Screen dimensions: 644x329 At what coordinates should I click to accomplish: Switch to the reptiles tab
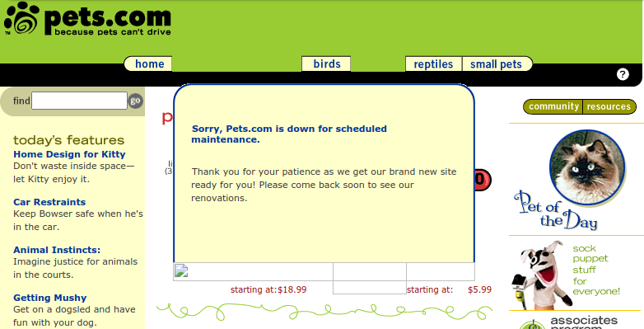click(x=433, y=64)
